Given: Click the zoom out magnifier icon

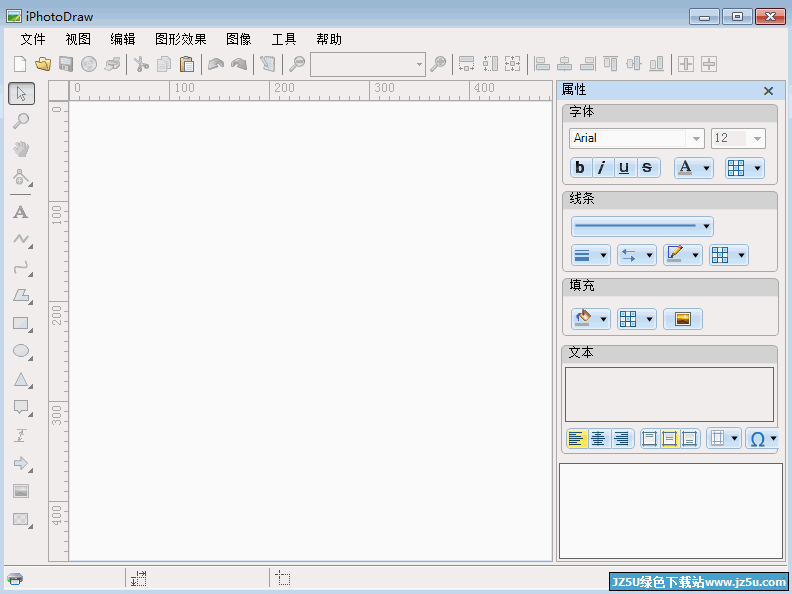Looking at the screenshot, I should [297, 64].
